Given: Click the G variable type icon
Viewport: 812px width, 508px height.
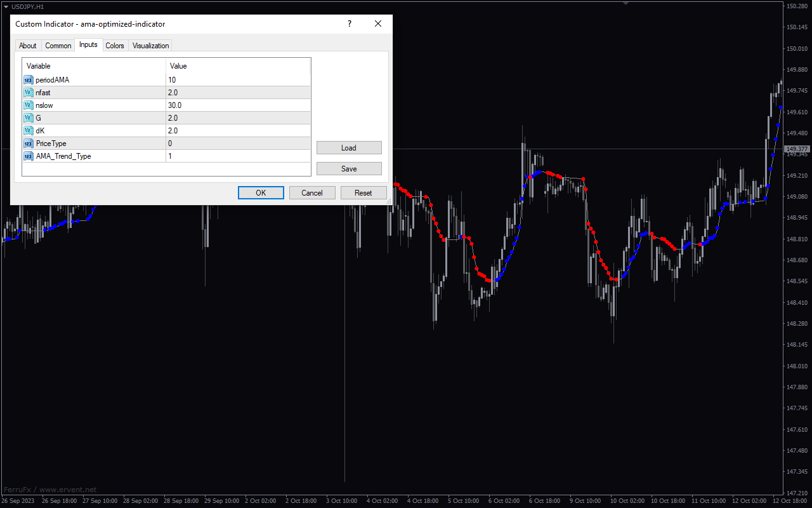Looking at the screenshot, I should pyautogui.click(x=29, y=118).
